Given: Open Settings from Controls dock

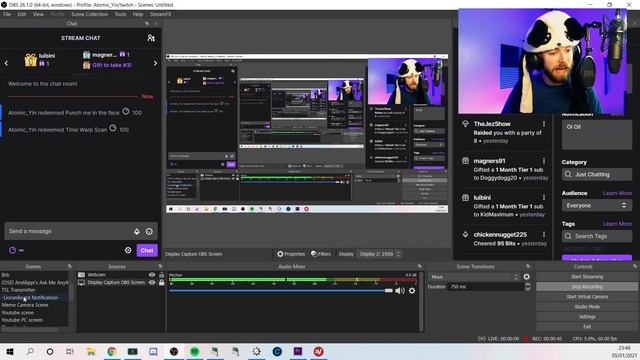Looking at the screenshot, I should click(587, 317).
